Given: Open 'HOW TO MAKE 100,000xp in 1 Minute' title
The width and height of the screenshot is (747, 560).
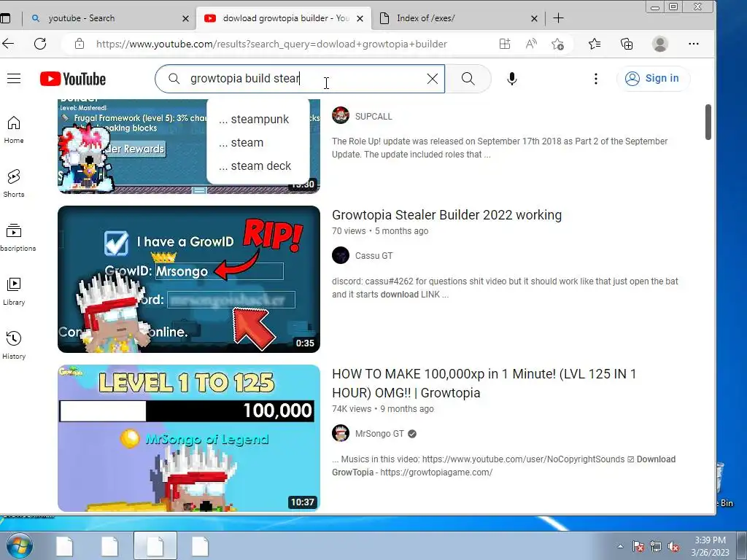Looking at the screenshot, I should point(484,384).
